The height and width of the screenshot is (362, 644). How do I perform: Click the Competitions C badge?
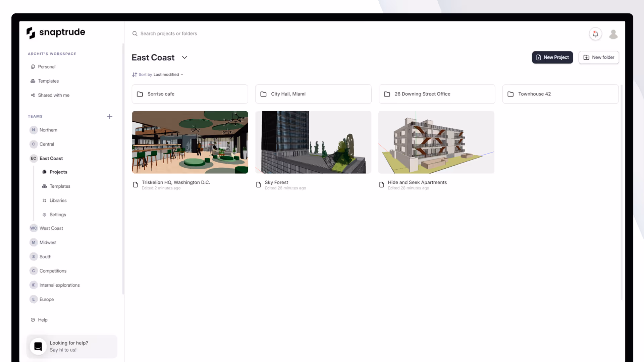pos(34,271)
